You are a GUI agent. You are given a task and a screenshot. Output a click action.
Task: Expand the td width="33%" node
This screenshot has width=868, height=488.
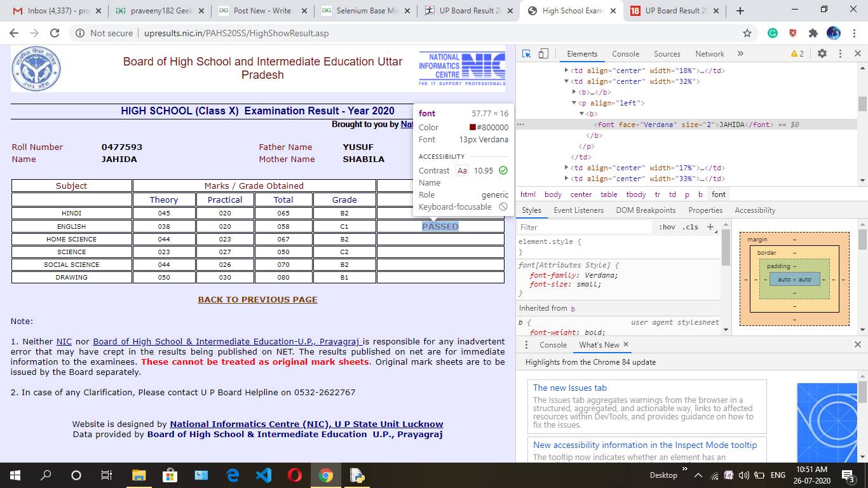[567, 179]
